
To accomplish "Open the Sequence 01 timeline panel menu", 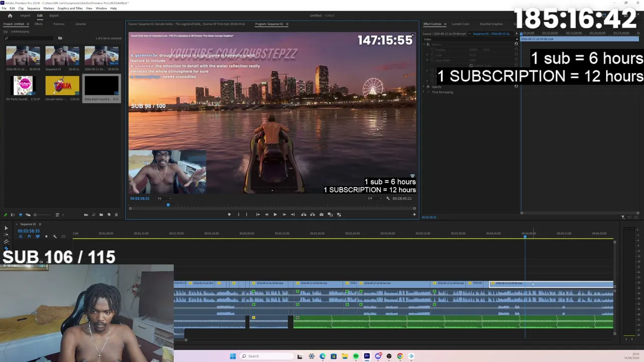I will pyautogui.click(x=40, y=224).
